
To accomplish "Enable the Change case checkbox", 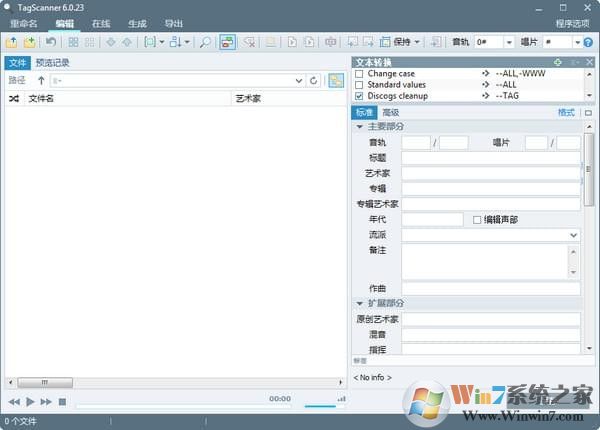I will (359, 74).
